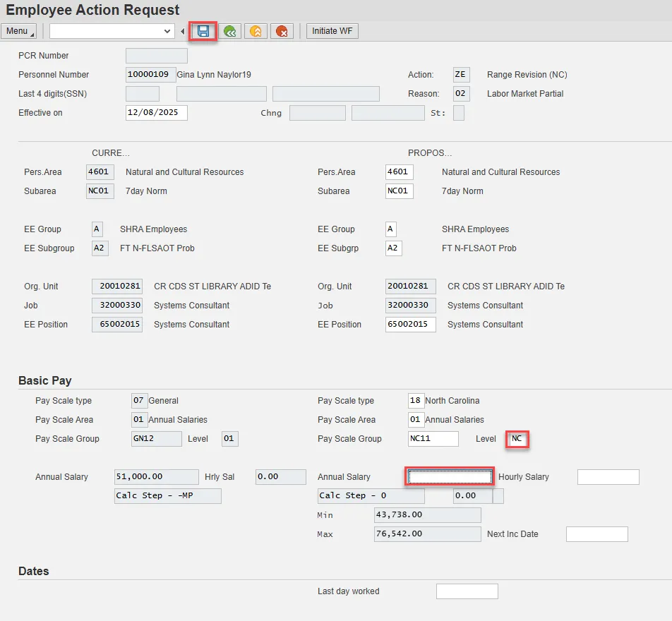Viewport: 672px width, 621px height.
Task: Click the proposed Subarea NC01 field
Action: [x=399, y=191]
